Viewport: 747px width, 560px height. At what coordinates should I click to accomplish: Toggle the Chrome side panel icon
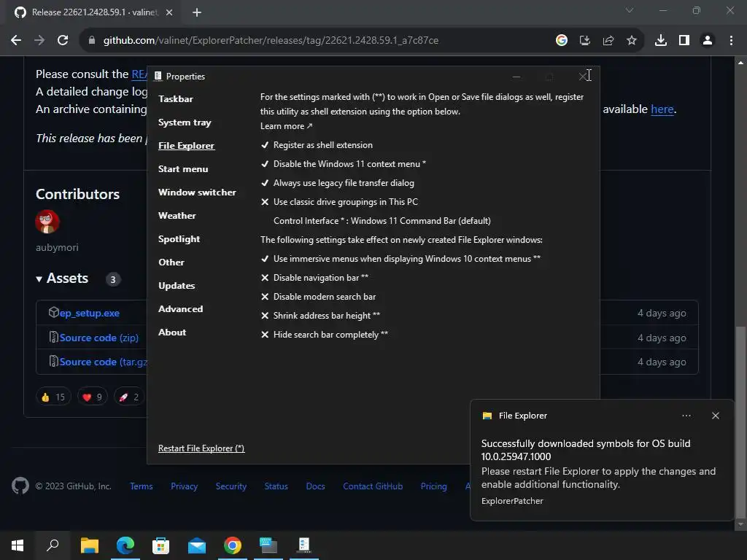coord(684,41)
